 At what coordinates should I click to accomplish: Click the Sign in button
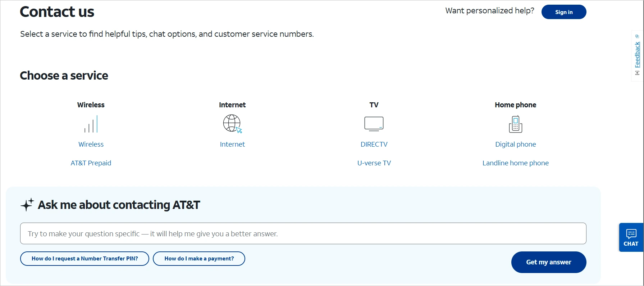564,12
